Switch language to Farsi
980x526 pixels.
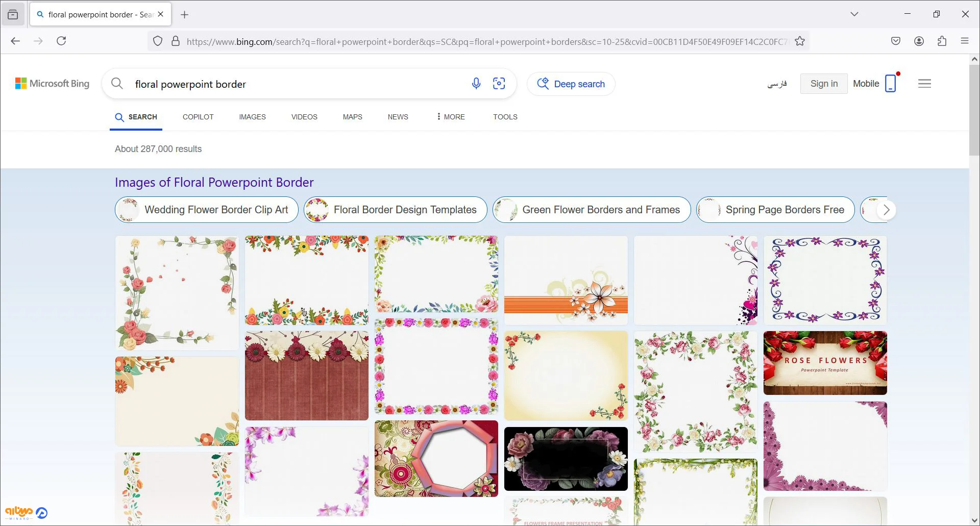[x=777, y=84]
